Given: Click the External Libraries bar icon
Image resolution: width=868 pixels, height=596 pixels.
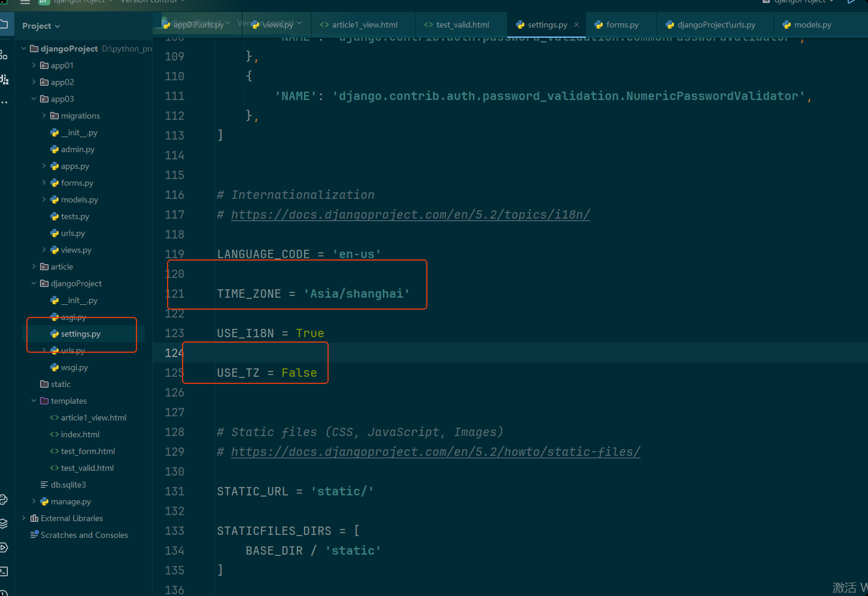Looking at the screenshot, I should point(34,518).
